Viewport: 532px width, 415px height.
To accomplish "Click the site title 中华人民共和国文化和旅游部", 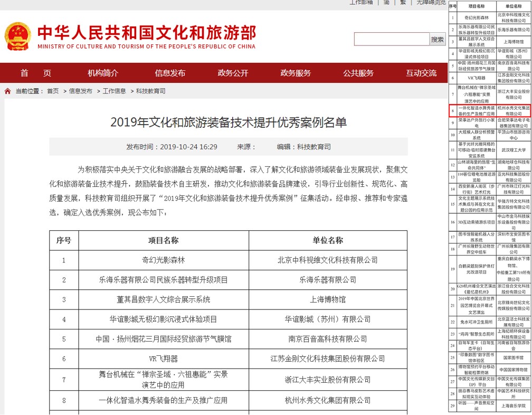I will coord(147,33).
